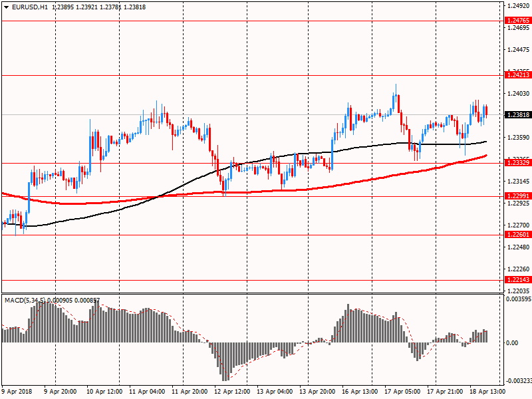The image size is (532, 399).
Task: Click the 1.24213 red price level label
Action: click(518, 75)
